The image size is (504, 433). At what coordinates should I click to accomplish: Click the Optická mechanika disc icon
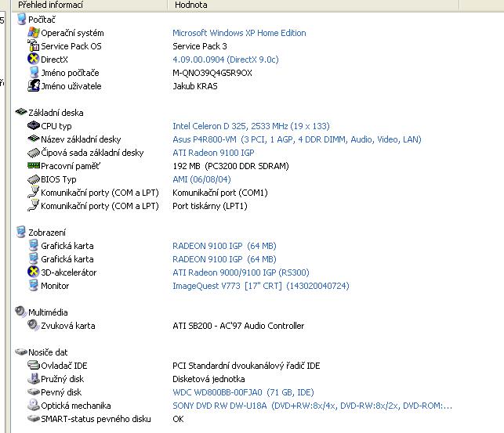pyautogui.click(x=33, y=406)
